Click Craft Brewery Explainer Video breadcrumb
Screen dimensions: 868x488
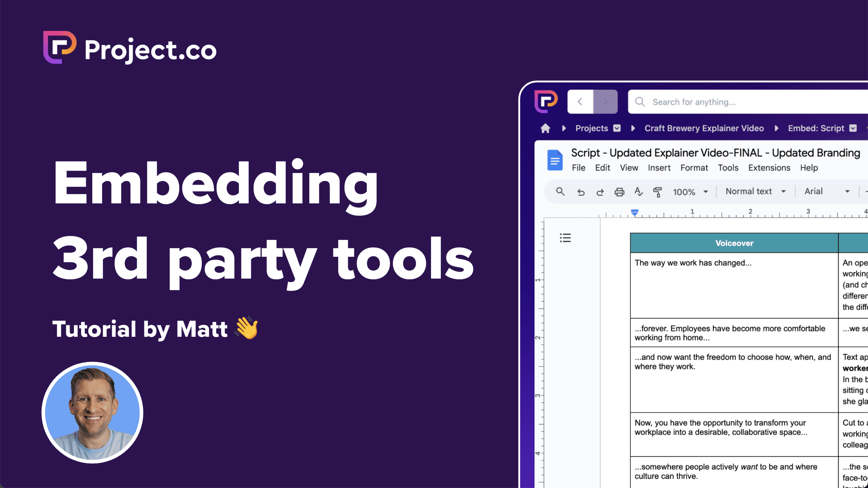[704, 128]
